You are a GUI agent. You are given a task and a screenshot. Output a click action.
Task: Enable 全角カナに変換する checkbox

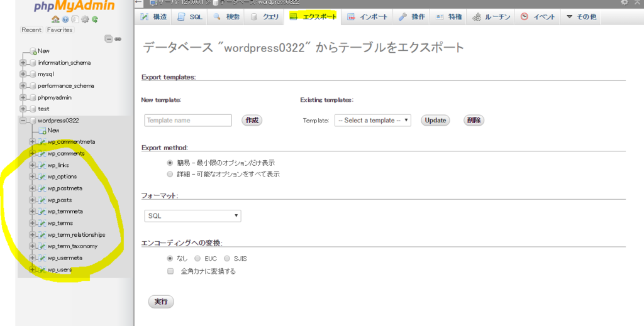170,271
